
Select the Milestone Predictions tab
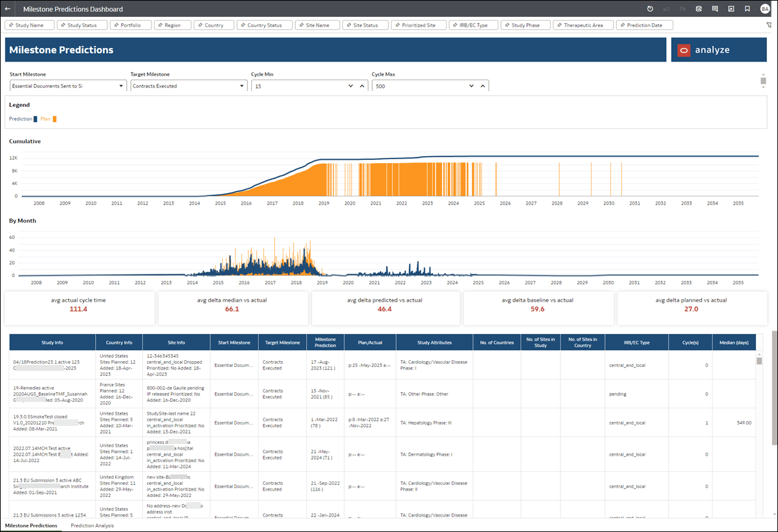pos(30,526)
